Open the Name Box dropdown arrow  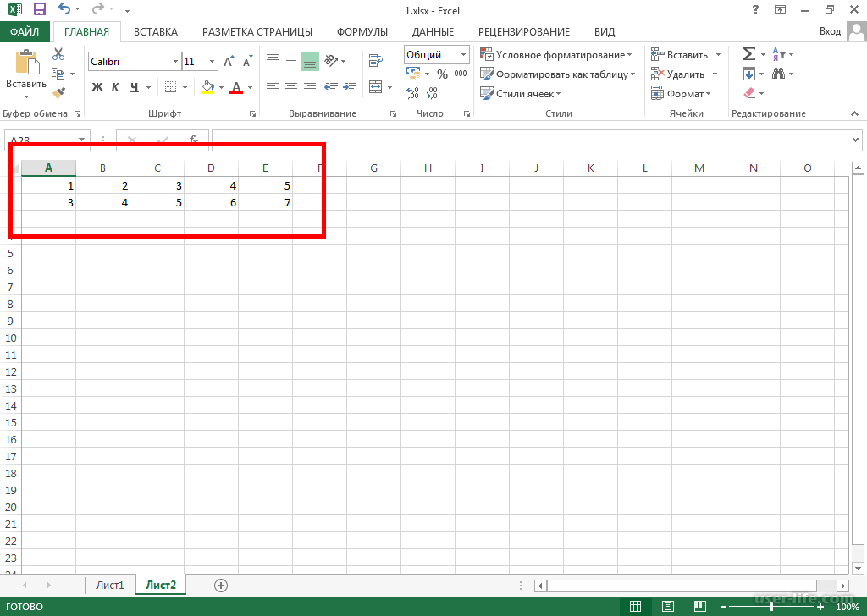point(81,140)
